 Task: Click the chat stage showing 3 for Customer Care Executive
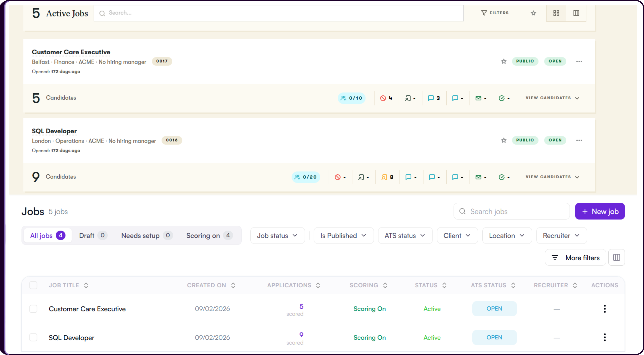[434, 98]
